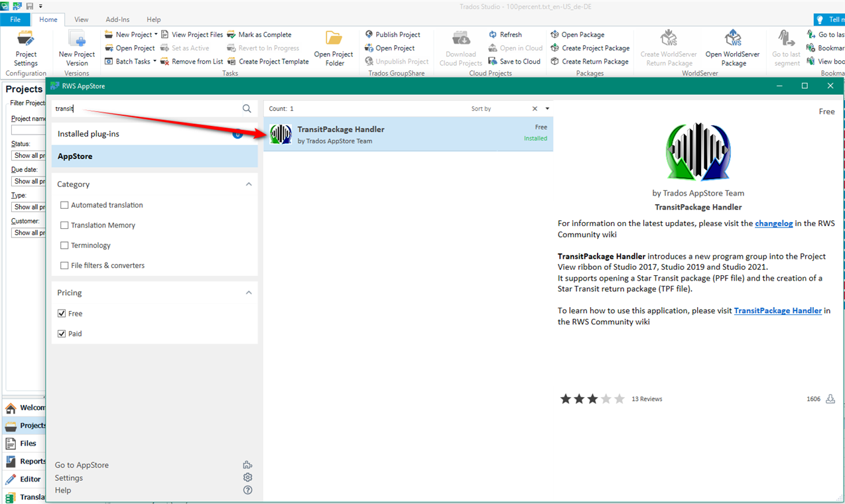Open Project Settings in the ribbon
The image size is (845, 504).
point(26,48)
